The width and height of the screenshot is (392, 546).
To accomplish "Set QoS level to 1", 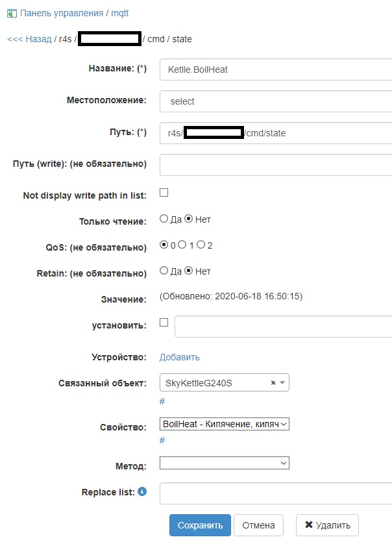I will click(x=182, y=245).
